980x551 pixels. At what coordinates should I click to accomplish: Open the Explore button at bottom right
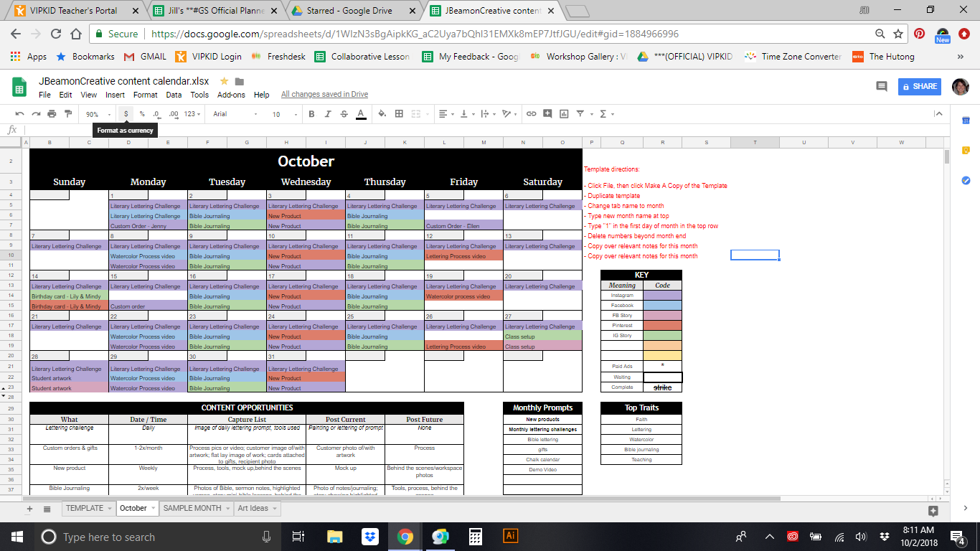(933, 511)
